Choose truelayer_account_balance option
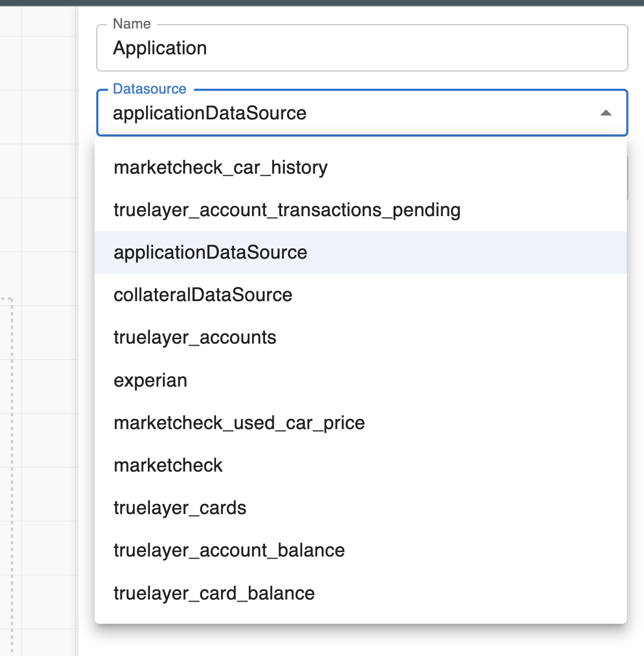 click(x=229, y=550)
